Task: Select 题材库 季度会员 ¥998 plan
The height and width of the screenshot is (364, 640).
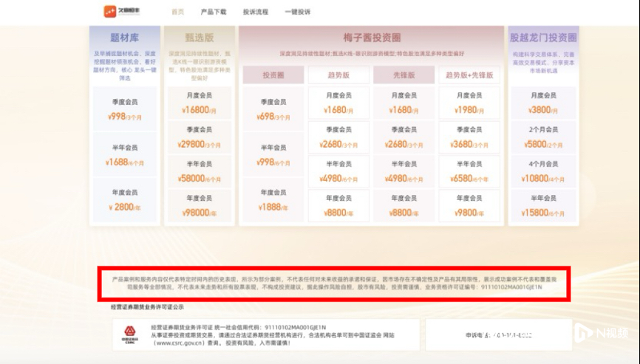Action: [124, 109]
